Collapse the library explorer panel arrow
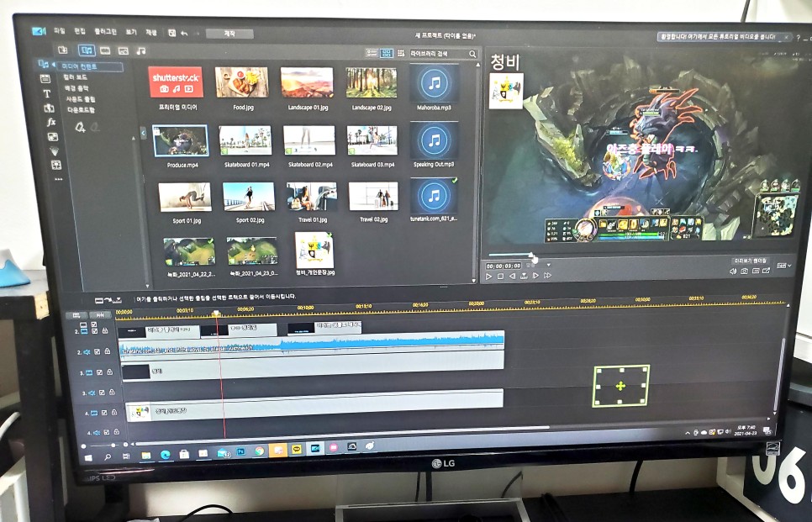The image size is (812, 522). pyautogui.click(x=144, y=133)
